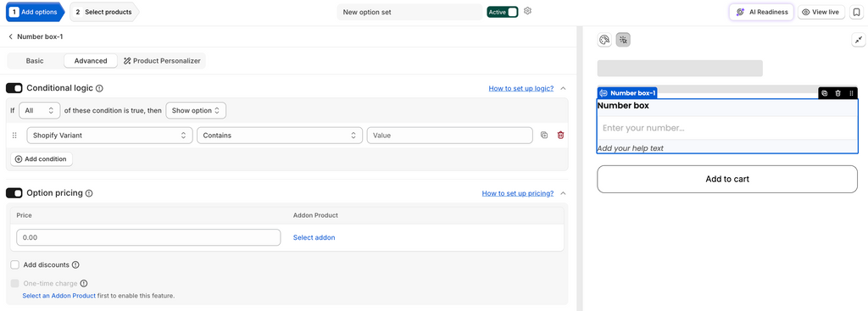
Task: Open the Product Personalizer tab
Action: coord(162,61)
